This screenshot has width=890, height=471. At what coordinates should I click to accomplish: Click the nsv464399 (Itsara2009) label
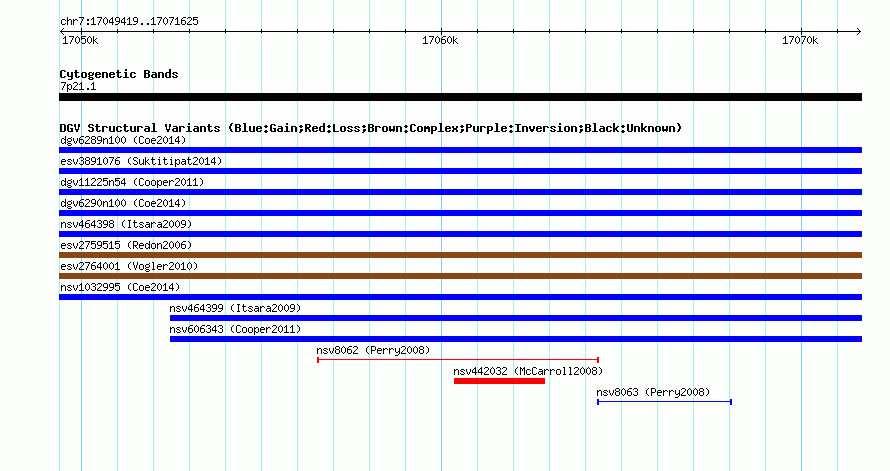click(235, 308)
